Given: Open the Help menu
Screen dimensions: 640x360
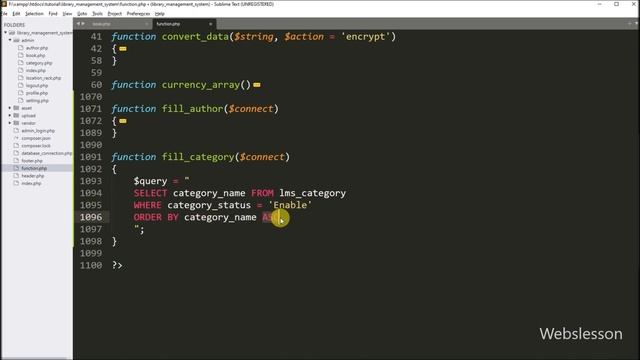Looking at the screenshot, I should click(160, 13).
